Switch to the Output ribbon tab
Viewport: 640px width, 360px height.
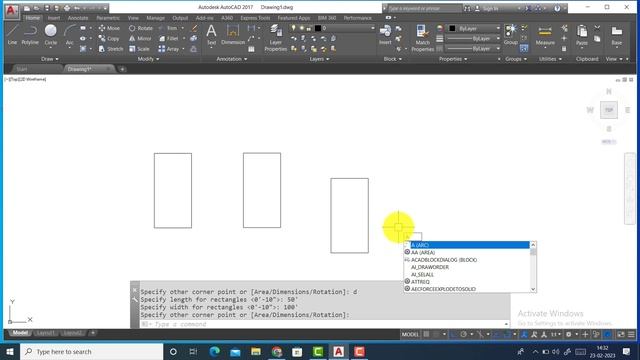[x=180, y=18]
